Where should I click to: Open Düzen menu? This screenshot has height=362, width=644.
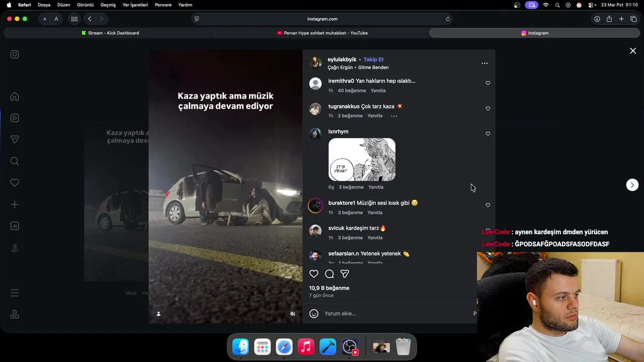[64, 5]
